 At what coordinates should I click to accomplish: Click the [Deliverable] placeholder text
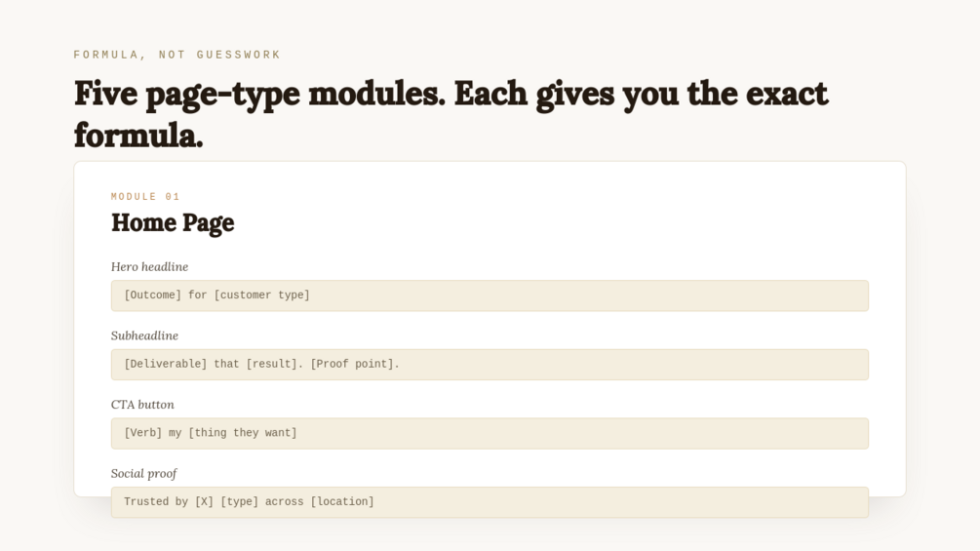coord(166,364)
